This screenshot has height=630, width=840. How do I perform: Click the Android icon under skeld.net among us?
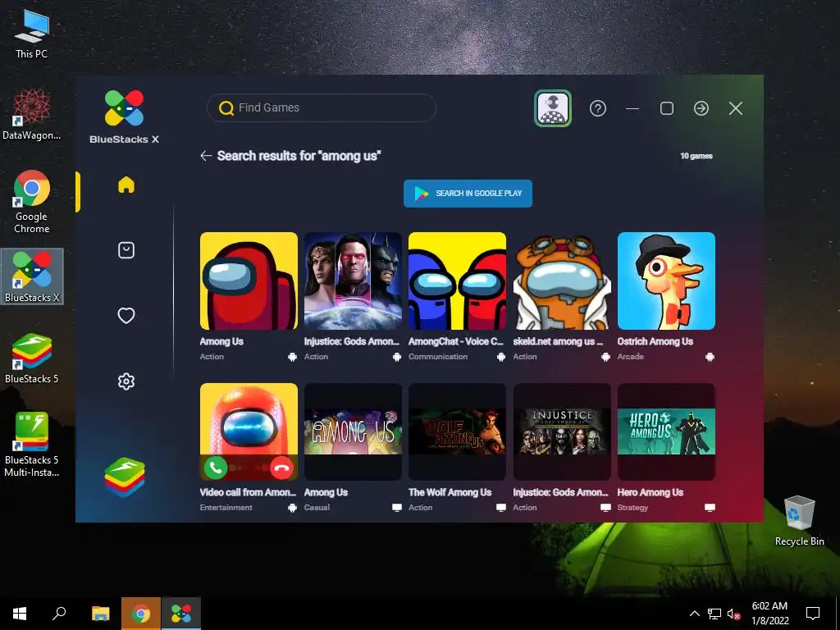pos(605,357)
